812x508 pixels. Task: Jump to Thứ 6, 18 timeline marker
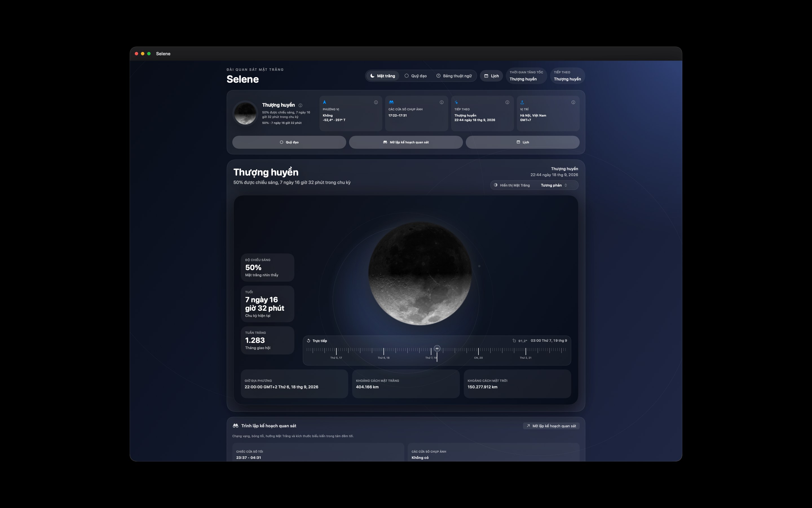click(383, 358)
